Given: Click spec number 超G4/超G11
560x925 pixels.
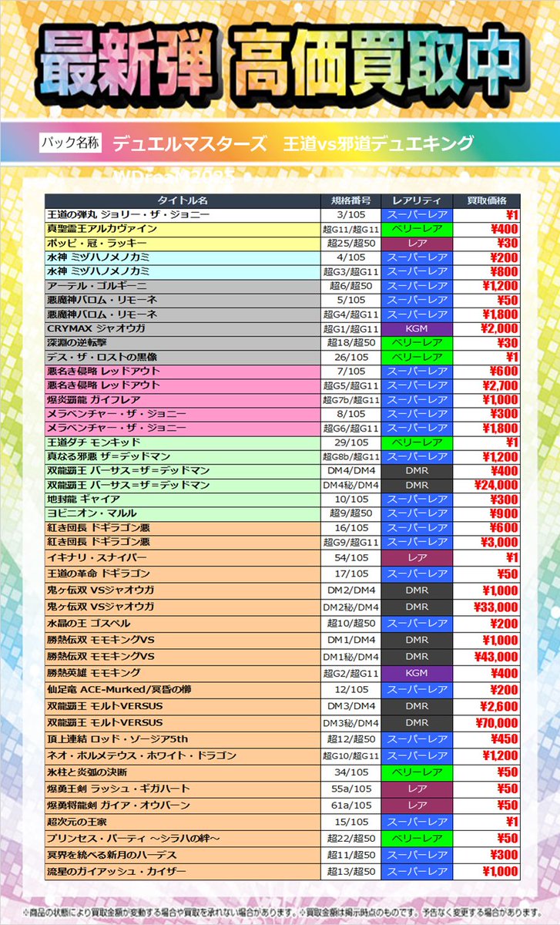Looking at the screenshot, I should click(x=350, y=314).
